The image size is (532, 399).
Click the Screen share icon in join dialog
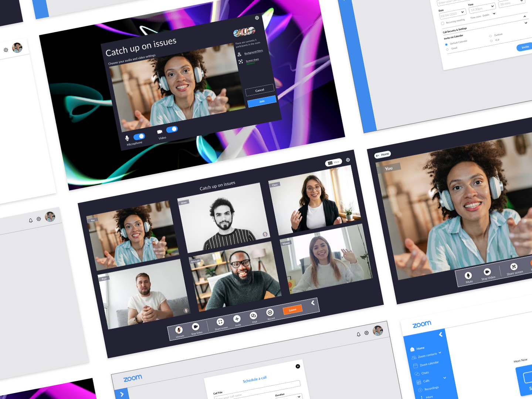(x=241, y=62)
